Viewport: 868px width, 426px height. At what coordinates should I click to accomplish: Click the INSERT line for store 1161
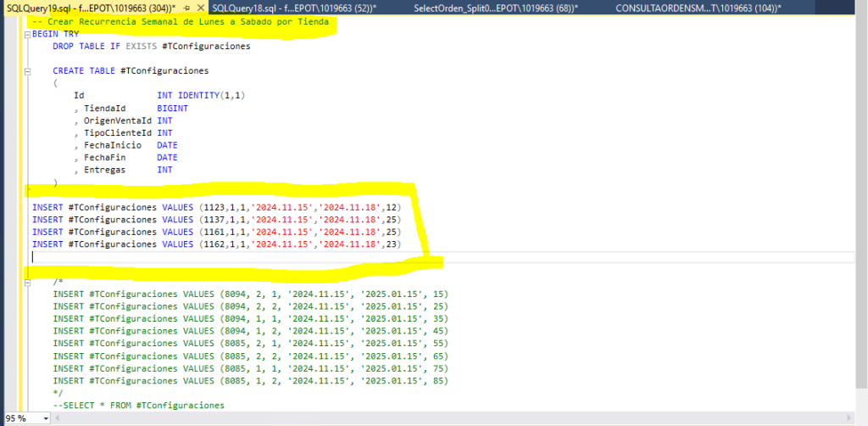coord(216,233)
